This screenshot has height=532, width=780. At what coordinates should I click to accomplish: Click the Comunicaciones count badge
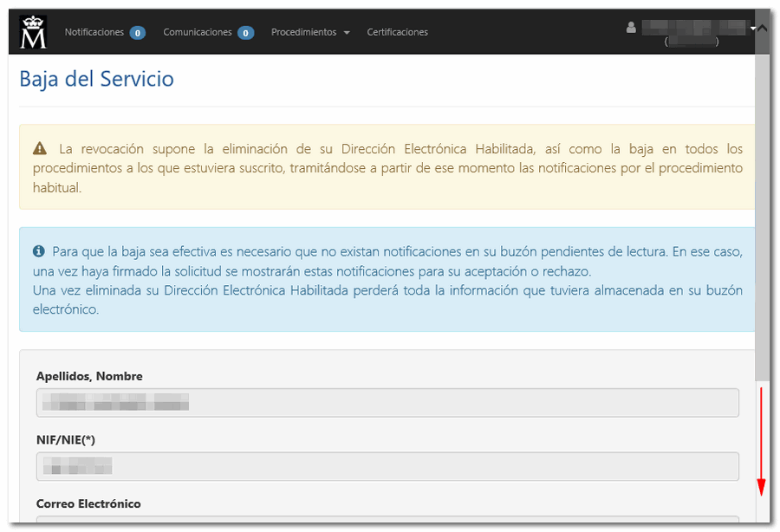click(245, 33)
